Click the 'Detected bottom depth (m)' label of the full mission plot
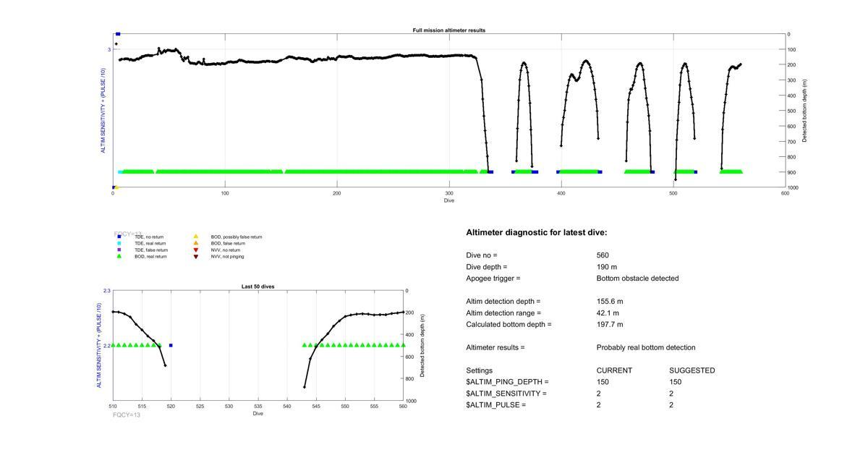This screenshot has width=868, height=450. coord(805,111)
